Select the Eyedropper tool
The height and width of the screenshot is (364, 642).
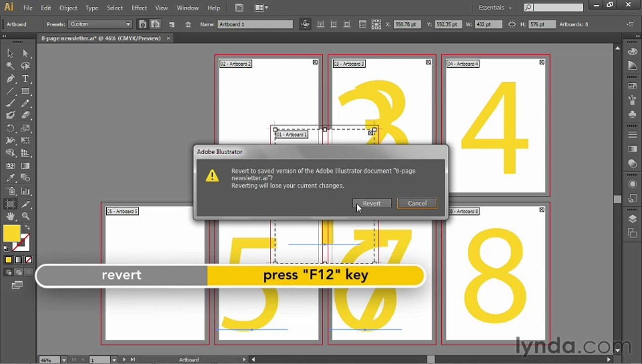point(10,178)
